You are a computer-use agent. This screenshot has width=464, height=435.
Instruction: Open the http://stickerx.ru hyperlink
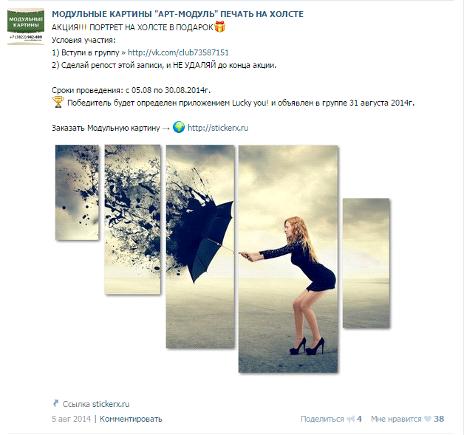tap(218, 128)
